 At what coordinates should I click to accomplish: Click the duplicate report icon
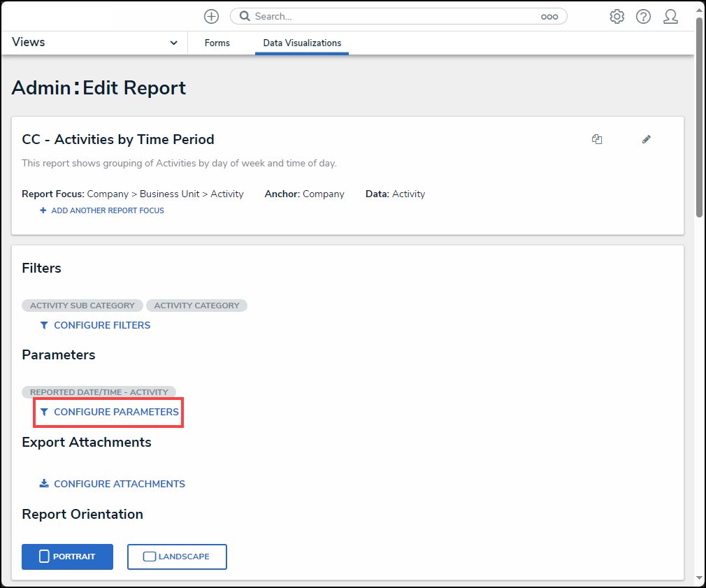coord(597,139)
